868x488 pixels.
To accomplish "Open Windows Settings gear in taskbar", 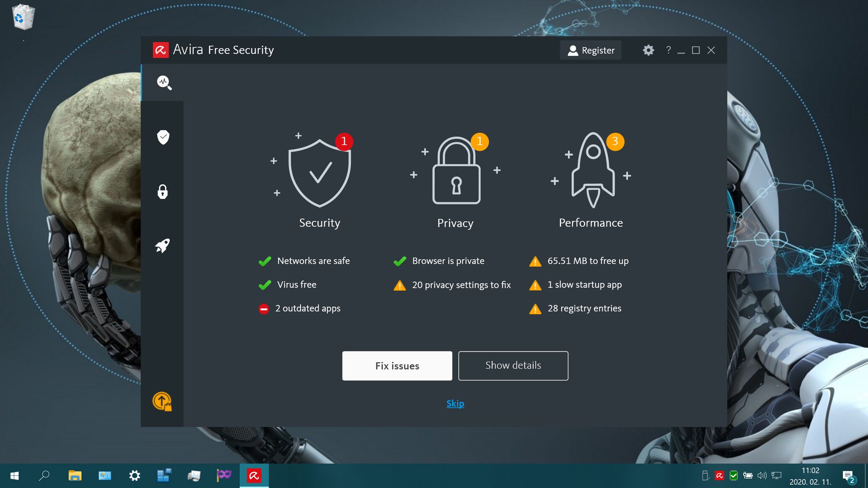I will tap(135, 476).
